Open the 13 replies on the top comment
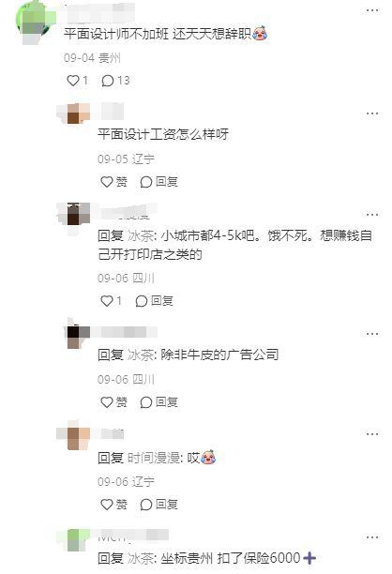This screenshot has height=574, width=392. (x=115, y=80)
